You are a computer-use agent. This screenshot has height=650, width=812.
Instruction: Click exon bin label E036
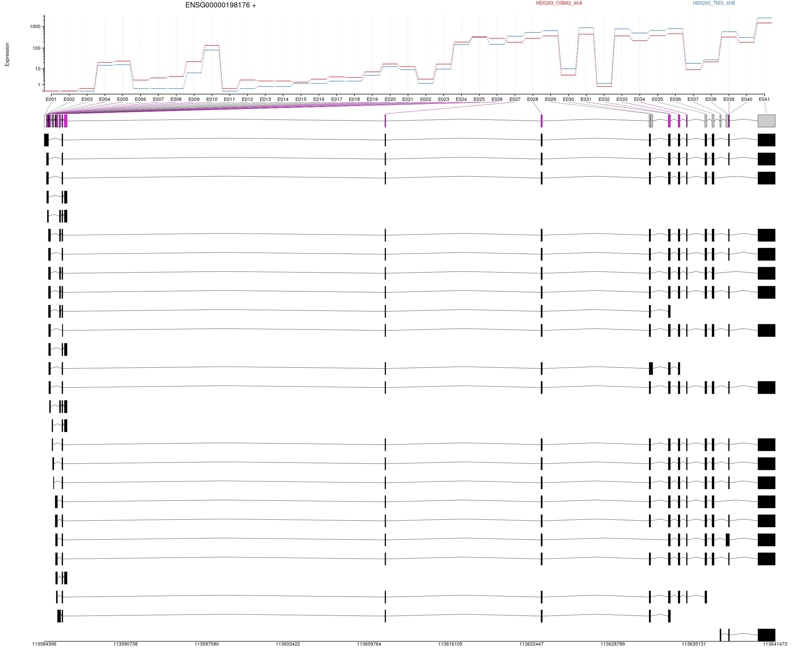point(675,100)
